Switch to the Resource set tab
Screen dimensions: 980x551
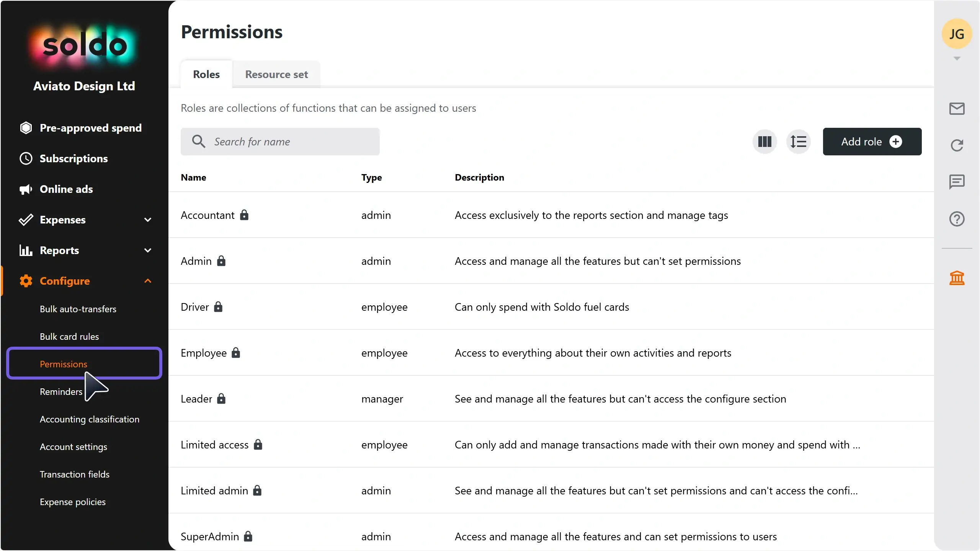pos(276,74)
